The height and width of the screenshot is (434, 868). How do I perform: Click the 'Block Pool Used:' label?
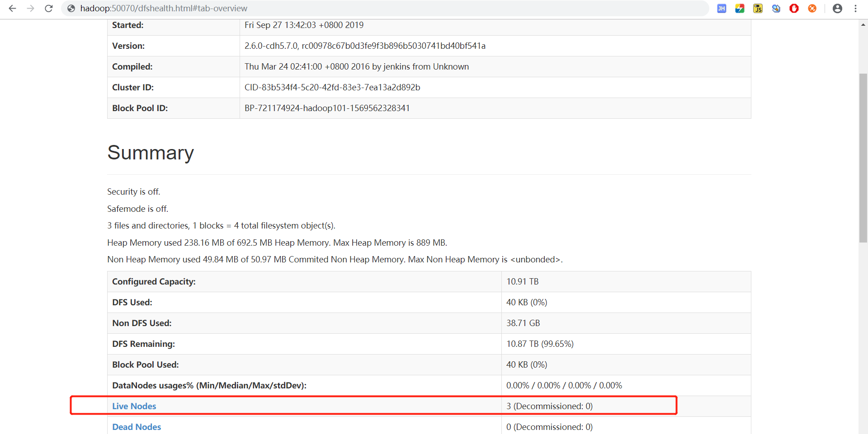click(145, 364)
